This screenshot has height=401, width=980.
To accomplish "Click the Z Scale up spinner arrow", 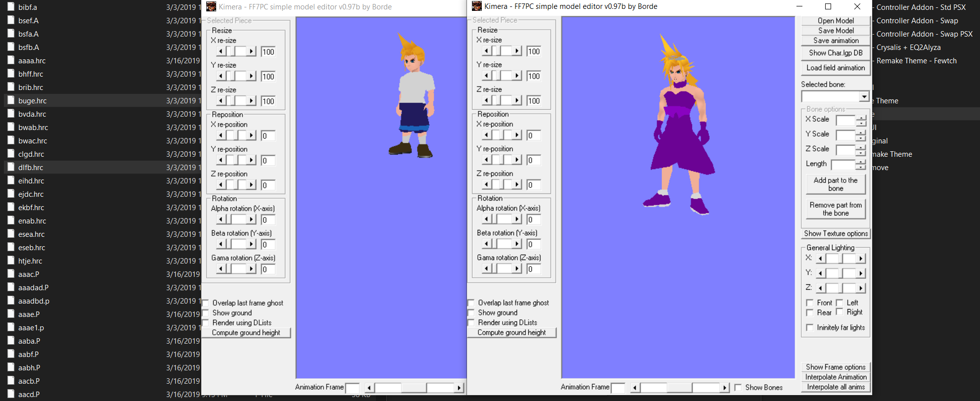I will (x=861, y=147).
